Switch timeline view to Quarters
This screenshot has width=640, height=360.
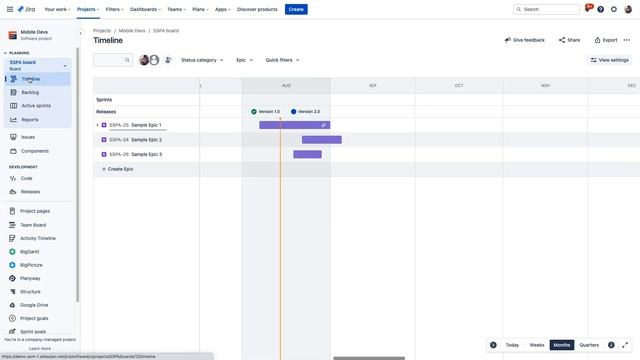(589, 345)
